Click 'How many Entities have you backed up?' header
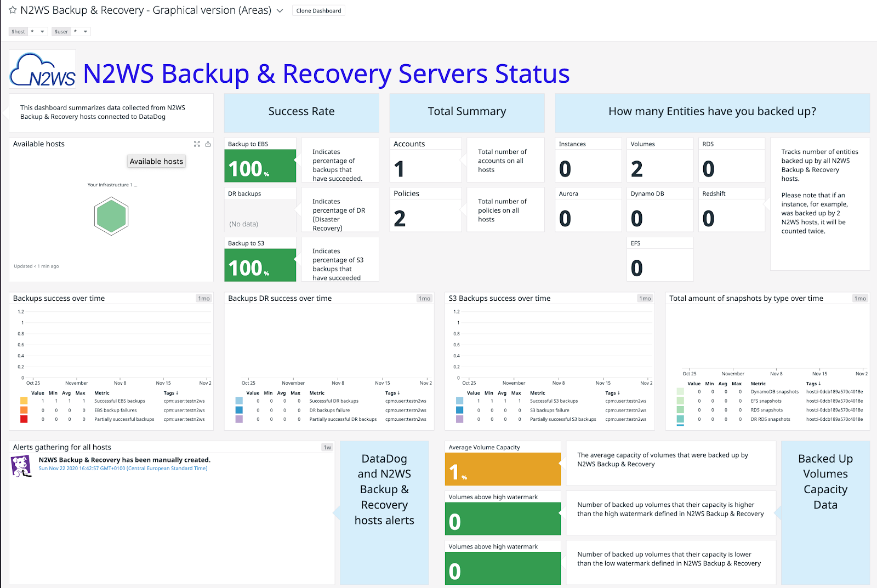The image size is (877, 588). [712, 112]
